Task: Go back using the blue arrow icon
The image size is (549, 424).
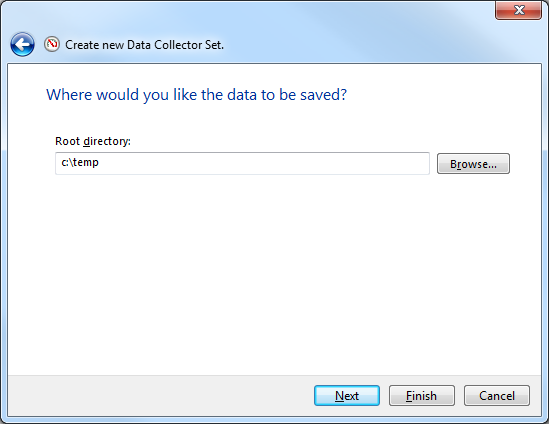Action: 22,44
